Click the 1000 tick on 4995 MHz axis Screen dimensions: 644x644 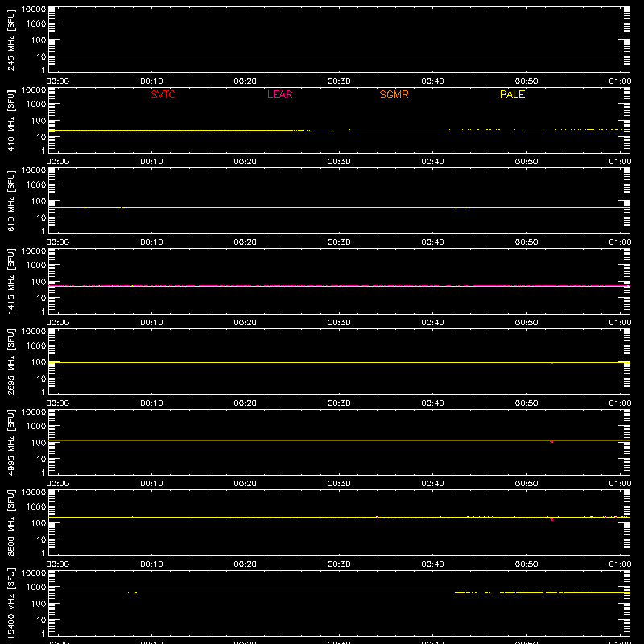point(36,426)
